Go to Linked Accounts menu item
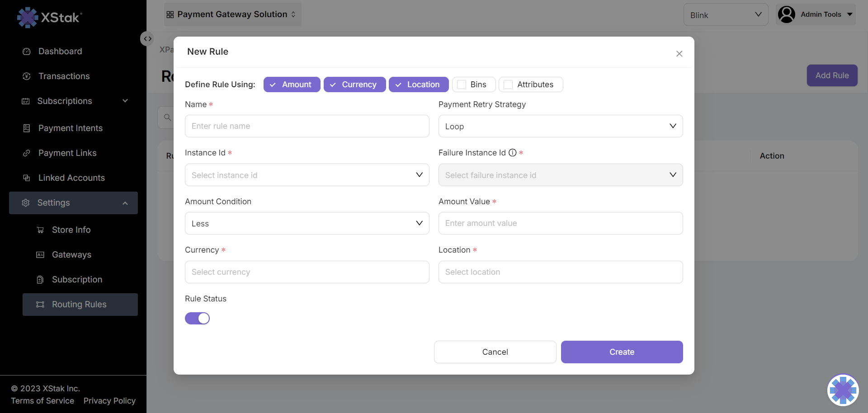This screenshot has width=868, height=413. (x=71, y=178)
